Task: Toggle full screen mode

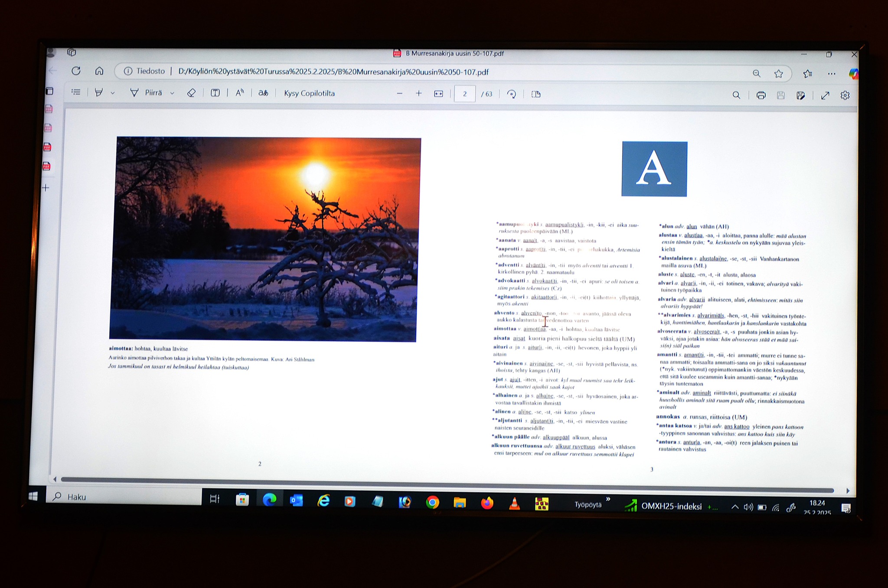Action: click(825, 96)
